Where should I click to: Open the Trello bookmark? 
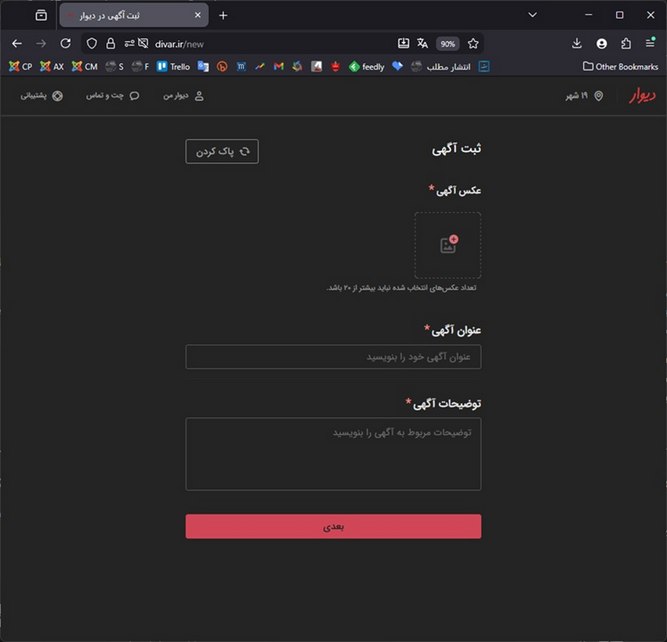coord(173,66)
